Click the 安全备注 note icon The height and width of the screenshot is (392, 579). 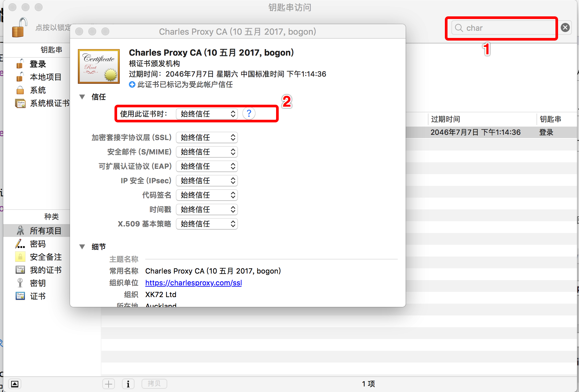coord(20,257)
